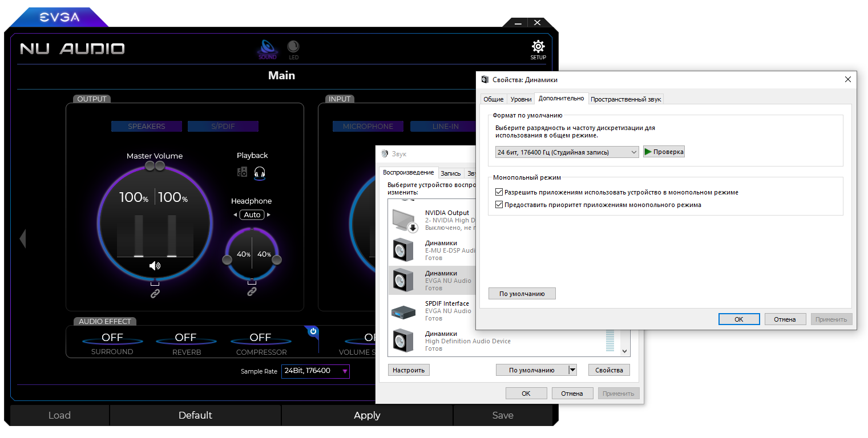
Task: Toggle S/PDIF output in NU Audio
Action: [x=223, y=127]
